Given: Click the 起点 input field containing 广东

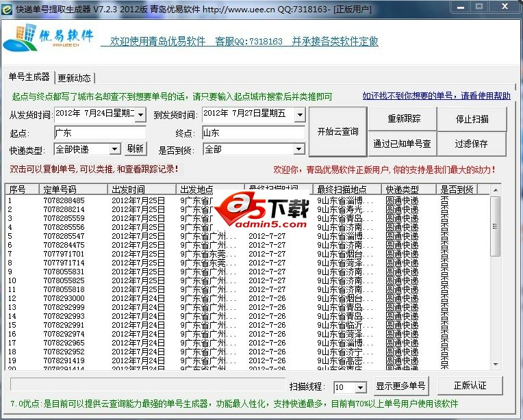Looking at the screenshot, I should tap(100, 133).
